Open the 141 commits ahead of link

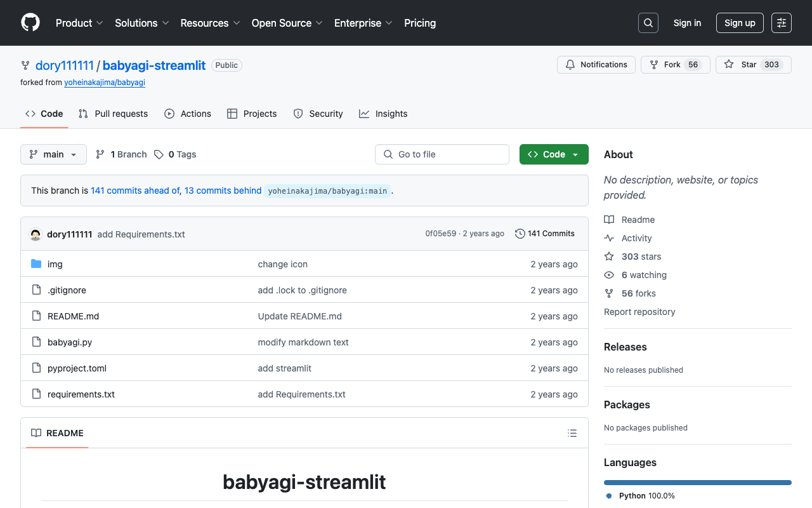pos(135,190)
